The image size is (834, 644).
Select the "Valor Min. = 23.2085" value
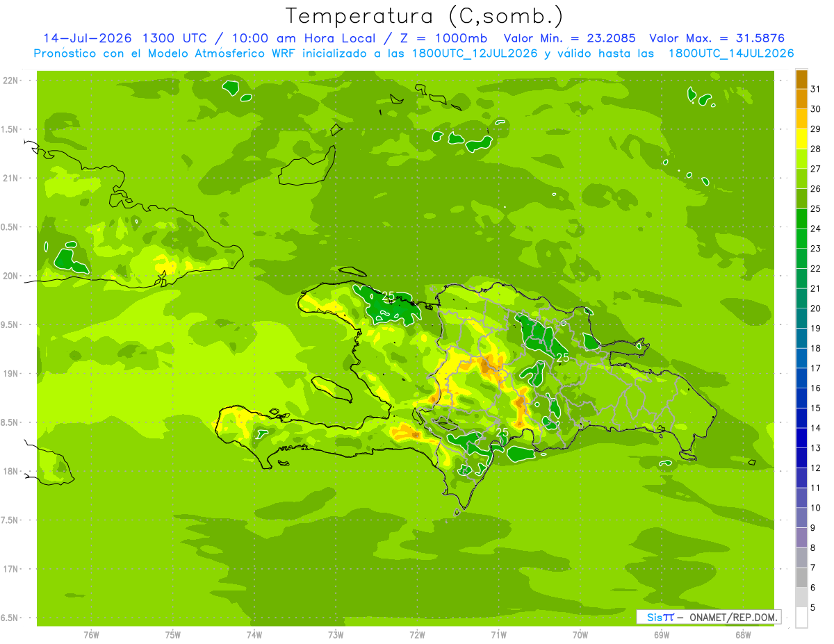570,38
